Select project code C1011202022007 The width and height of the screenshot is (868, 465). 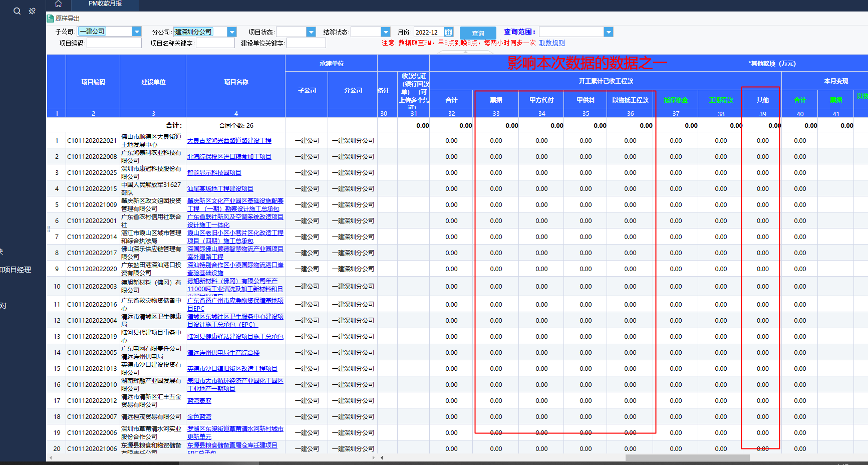[x=92, y=417]
